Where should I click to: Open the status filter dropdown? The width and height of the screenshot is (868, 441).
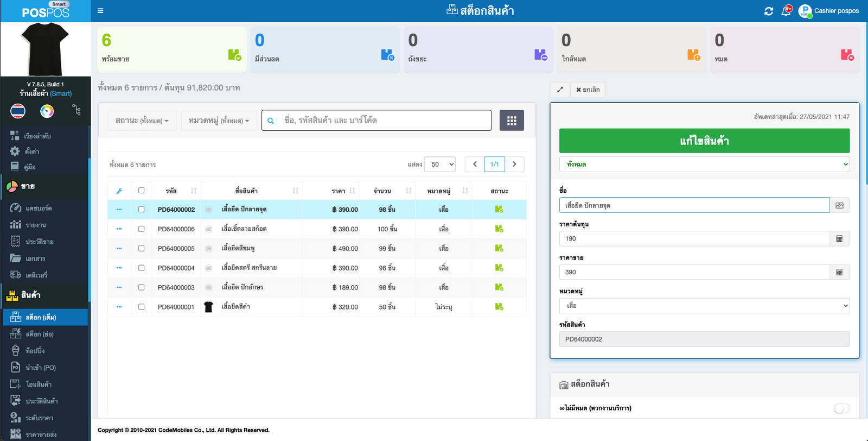click(x=142, y=121)
